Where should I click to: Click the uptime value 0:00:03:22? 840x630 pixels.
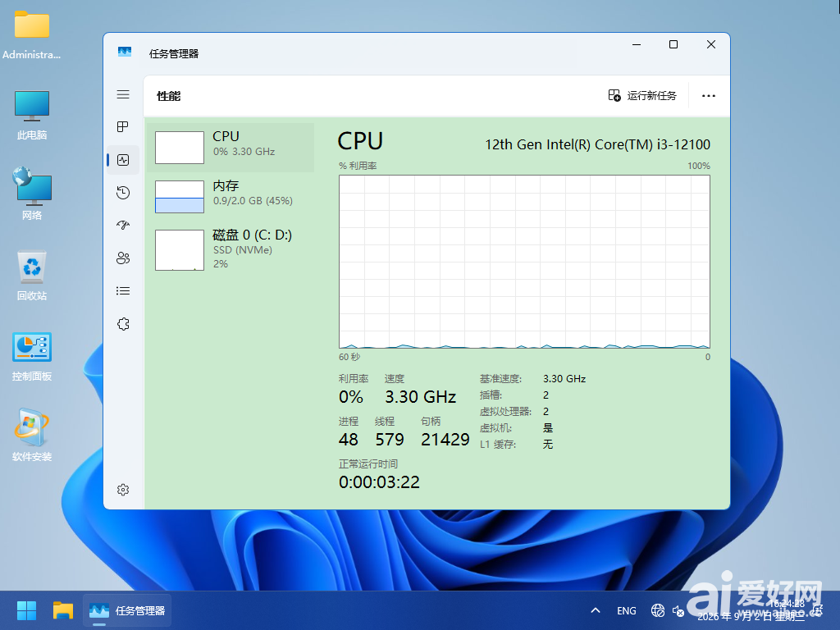click(379, 482)
